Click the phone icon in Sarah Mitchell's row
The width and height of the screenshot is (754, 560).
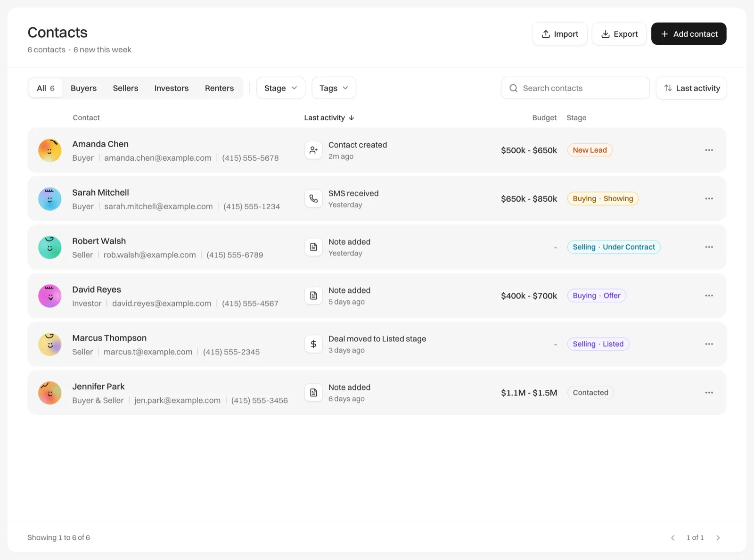pyautogui.click(x=313, y=199)
